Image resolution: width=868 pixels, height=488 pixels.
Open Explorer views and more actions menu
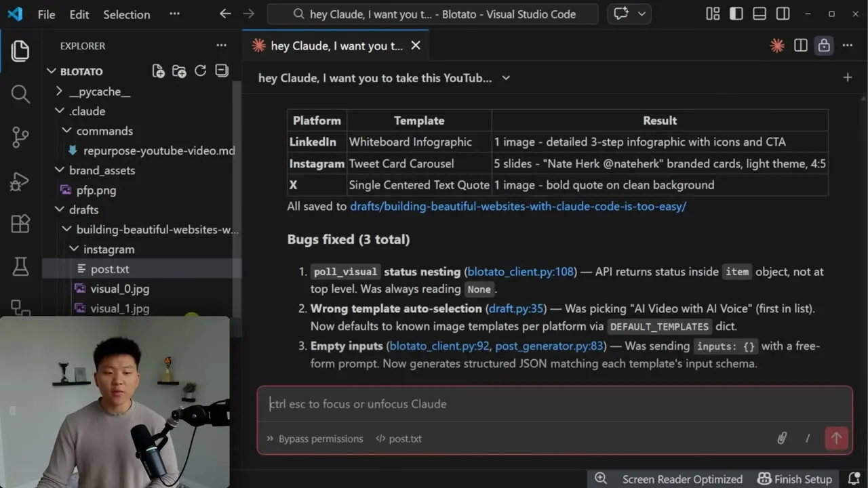click(221, 45)
